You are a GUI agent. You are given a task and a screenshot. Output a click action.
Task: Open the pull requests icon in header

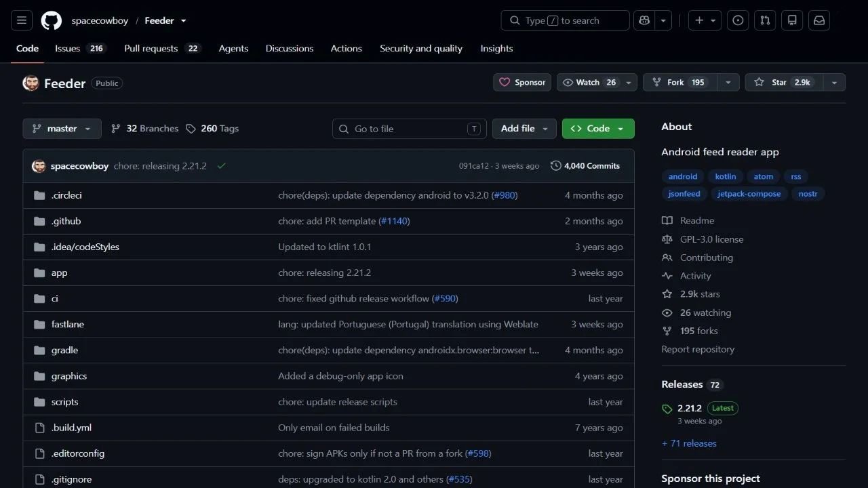[765, 20]
